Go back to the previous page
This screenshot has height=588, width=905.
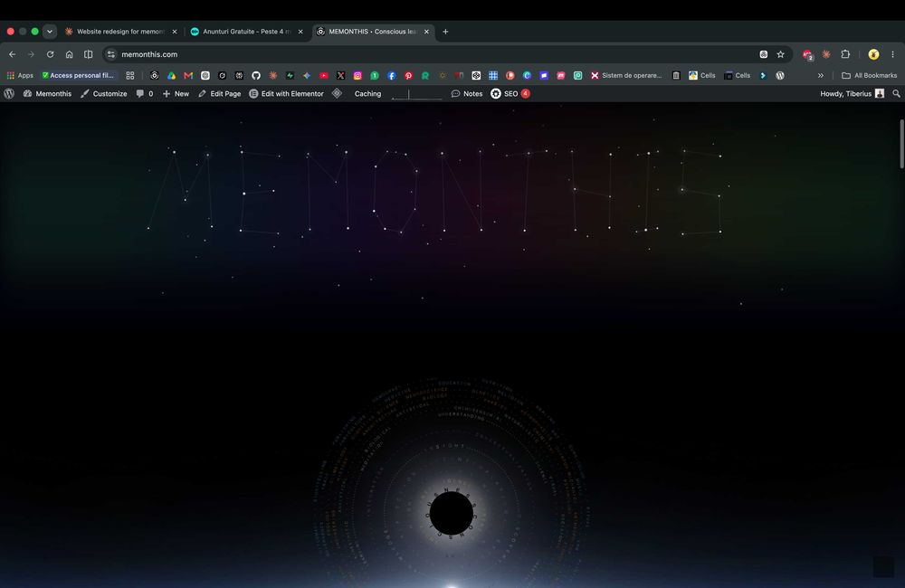12,54
